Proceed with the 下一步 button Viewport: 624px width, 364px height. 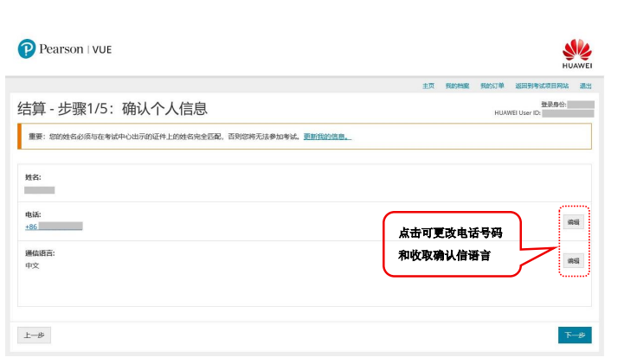pyautogui.click(x=575, y=335)
